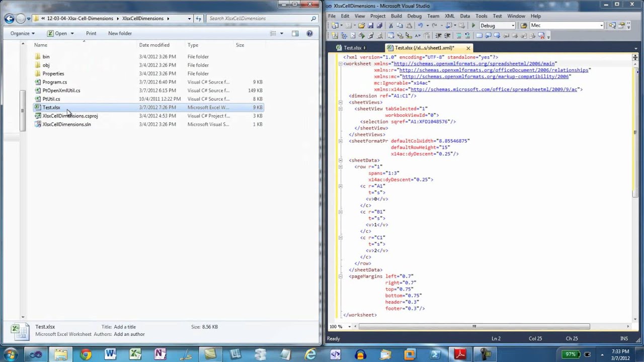Click the Windows Start orb
This screenshot has width=644, height=362.
[11, 354]
